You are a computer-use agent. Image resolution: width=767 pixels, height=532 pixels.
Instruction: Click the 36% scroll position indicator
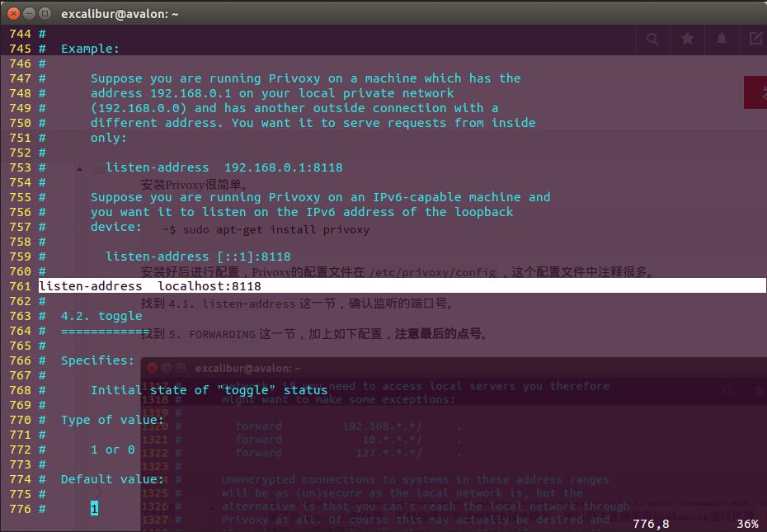[x=747, y=524]
